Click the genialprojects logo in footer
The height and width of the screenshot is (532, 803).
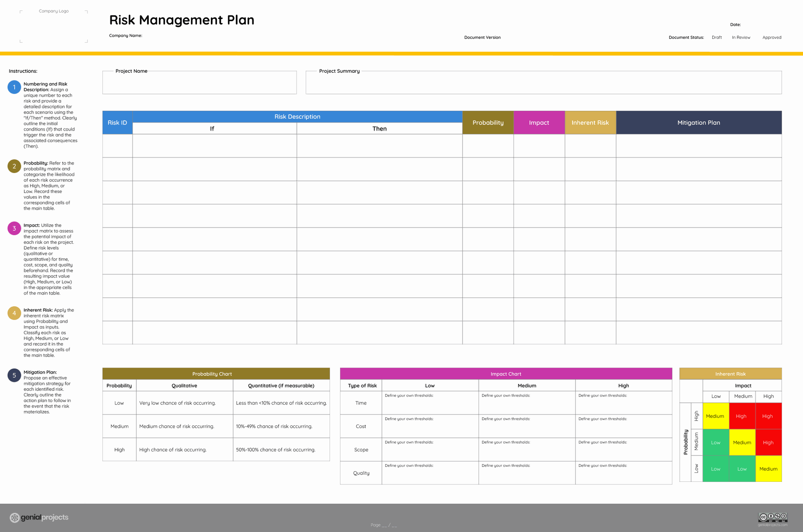coord(39,517)
